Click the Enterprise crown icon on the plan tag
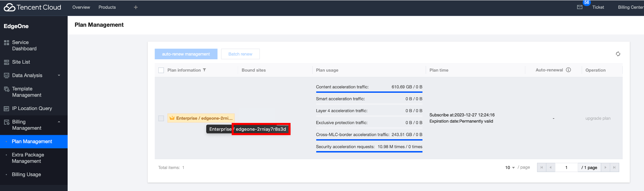The width and height of the screenshot is (644, 191). click(172, 118)
